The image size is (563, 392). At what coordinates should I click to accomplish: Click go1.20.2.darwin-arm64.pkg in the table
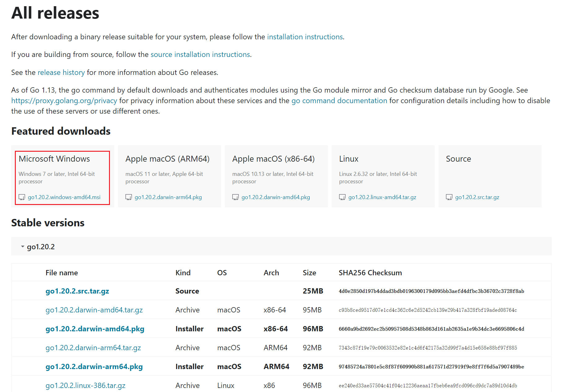coord(94,367)
